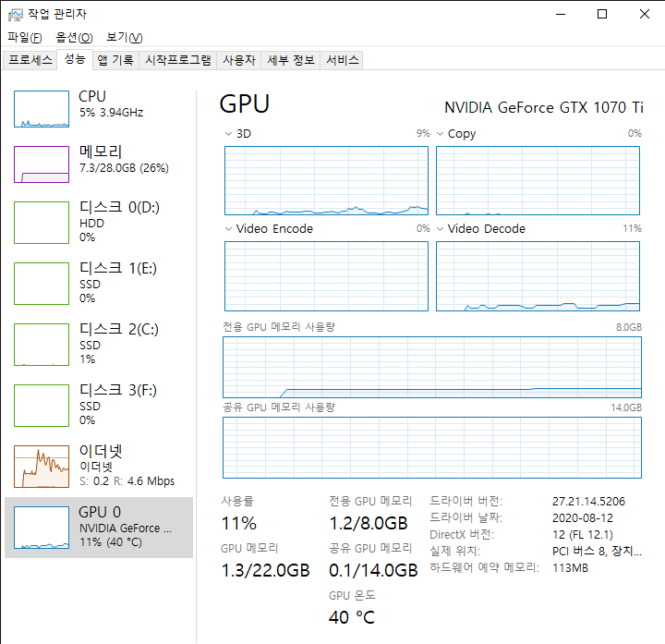
Task: Open Disk 2 (C:) SSD performance
Action: 100,344
